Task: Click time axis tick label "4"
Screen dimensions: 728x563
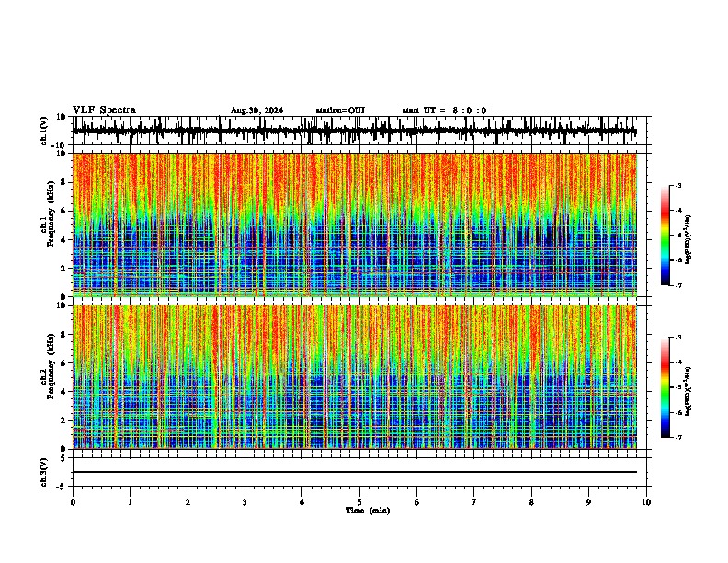Action: pyautogui.click(x=302, y=502)
